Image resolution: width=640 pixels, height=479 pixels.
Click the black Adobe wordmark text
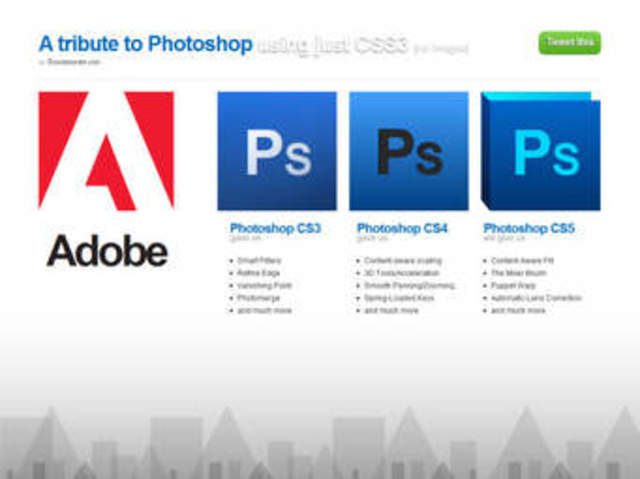(107, 251)
